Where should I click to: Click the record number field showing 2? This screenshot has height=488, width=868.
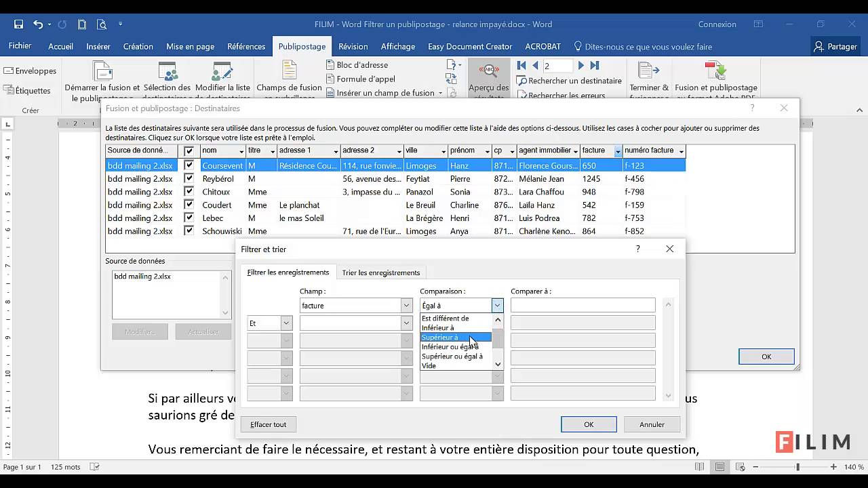pyautogui.click(x=558, y=66)
